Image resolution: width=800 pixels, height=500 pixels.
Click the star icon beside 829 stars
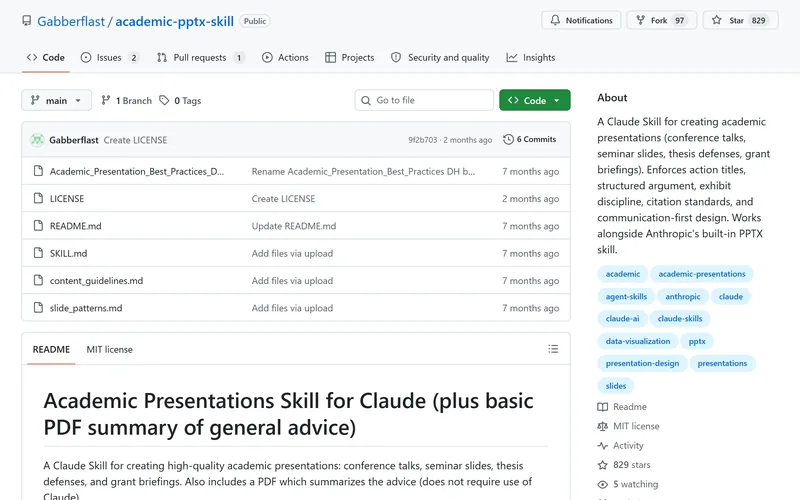point(603,465)
